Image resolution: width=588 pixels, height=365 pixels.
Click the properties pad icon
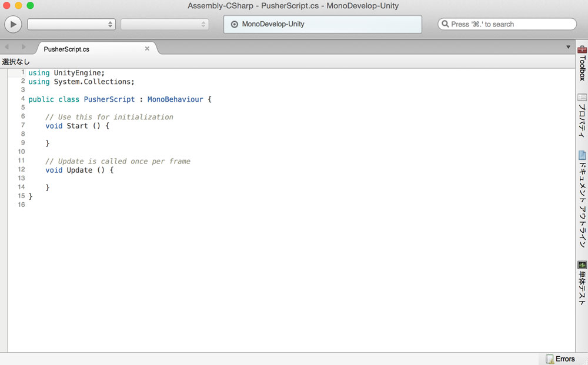click(582, 98)
